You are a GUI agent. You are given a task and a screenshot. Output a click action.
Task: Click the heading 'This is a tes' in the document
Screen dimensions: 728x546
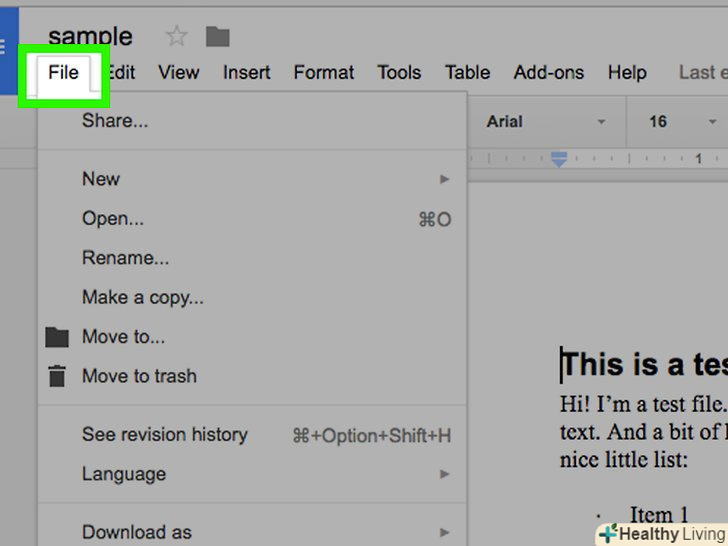[x=644, y=364]
